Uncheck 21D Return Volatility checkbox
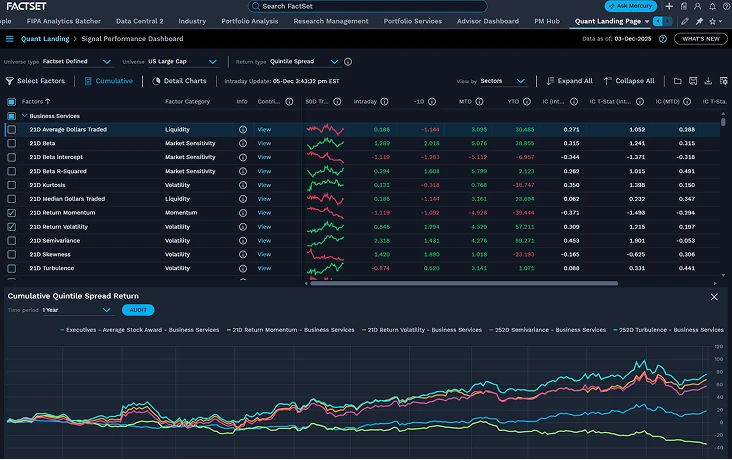 12,227
